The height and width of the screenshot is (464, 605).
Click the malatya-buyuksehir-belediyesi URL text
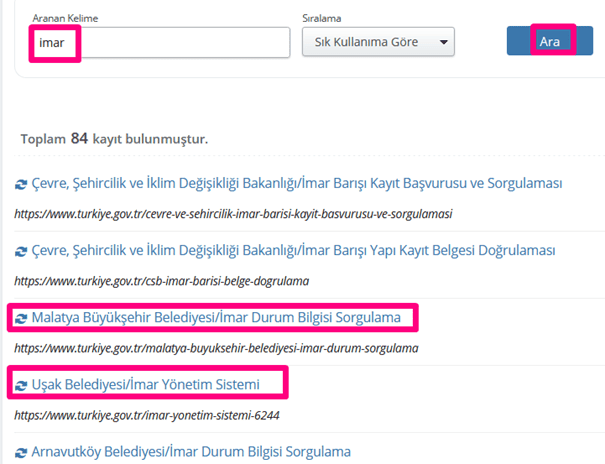216,348
